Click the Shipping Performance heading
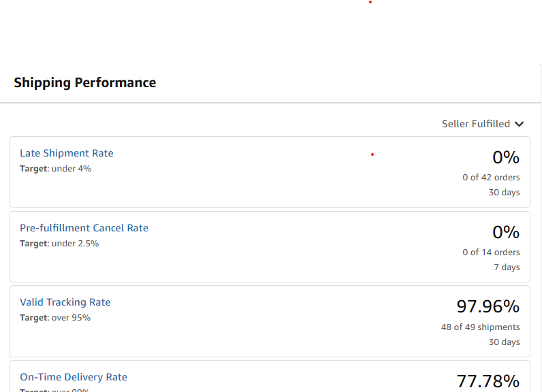Screen dimensions: 542x392 pos(84,82)
